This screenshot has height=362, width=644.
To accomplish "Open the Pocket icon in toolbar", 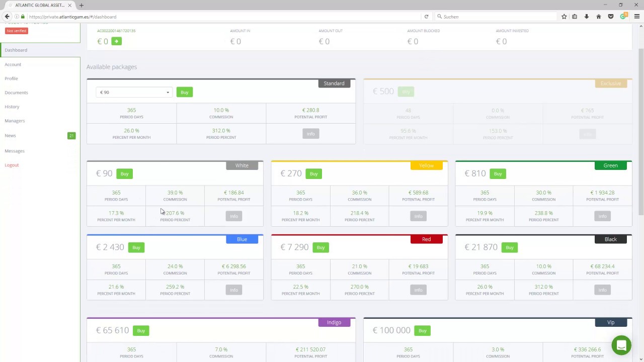I will coord(610,17).
